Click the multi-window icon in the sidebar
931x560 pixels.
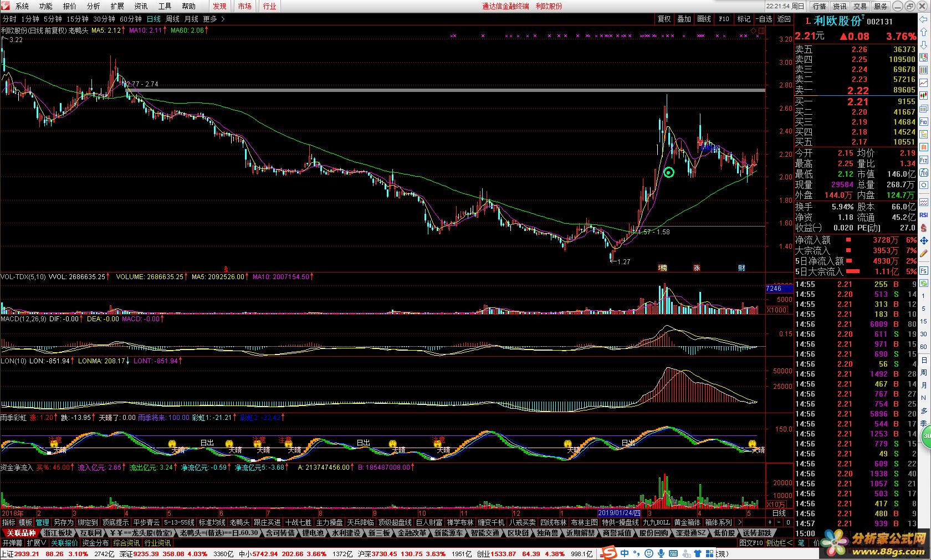coord(924,108)
